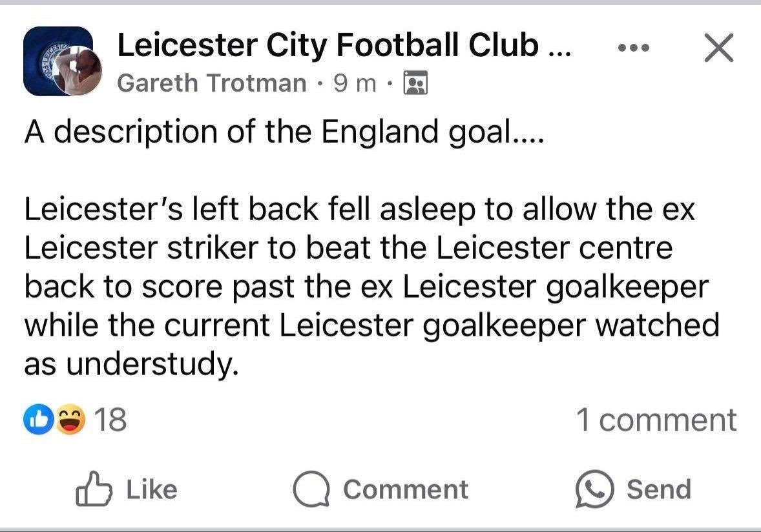Click the blue like reaction icon

click(x=38, y=420)
